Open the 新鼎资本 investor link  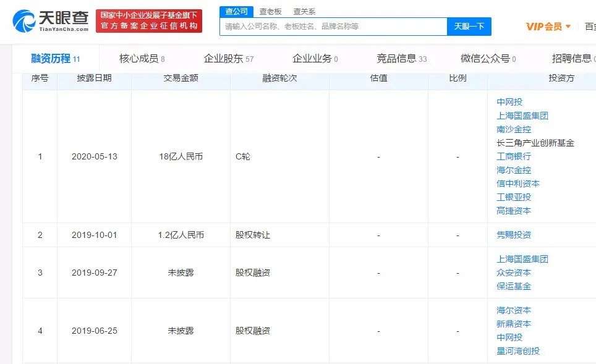tap(514, 324)
